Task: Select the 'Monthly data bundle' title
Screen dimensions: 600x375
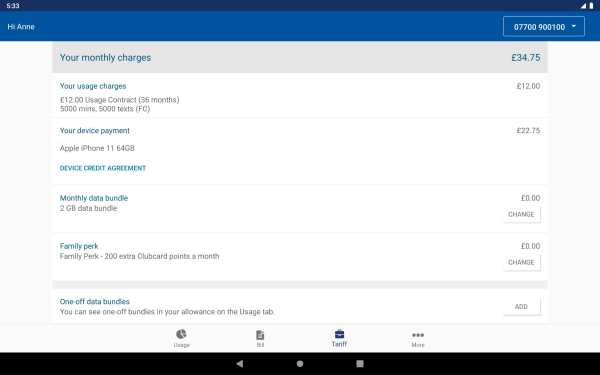Action: [x=94, y=198]
